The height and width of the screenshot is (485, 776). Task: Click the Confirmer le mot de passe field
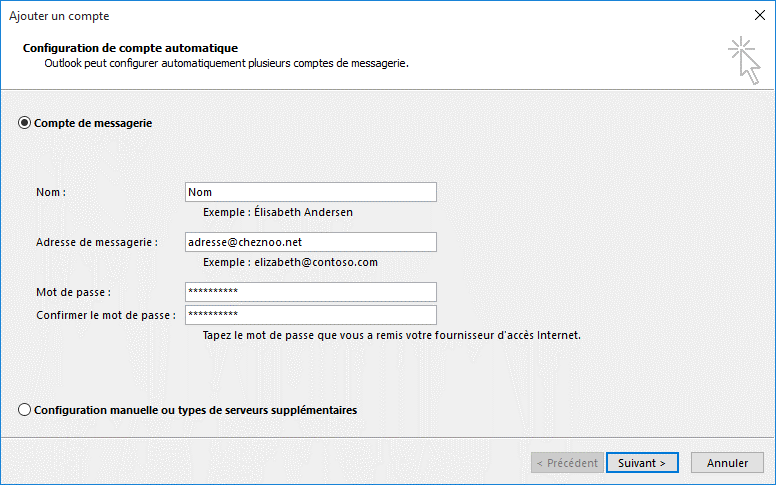click(x=311, y=315)
